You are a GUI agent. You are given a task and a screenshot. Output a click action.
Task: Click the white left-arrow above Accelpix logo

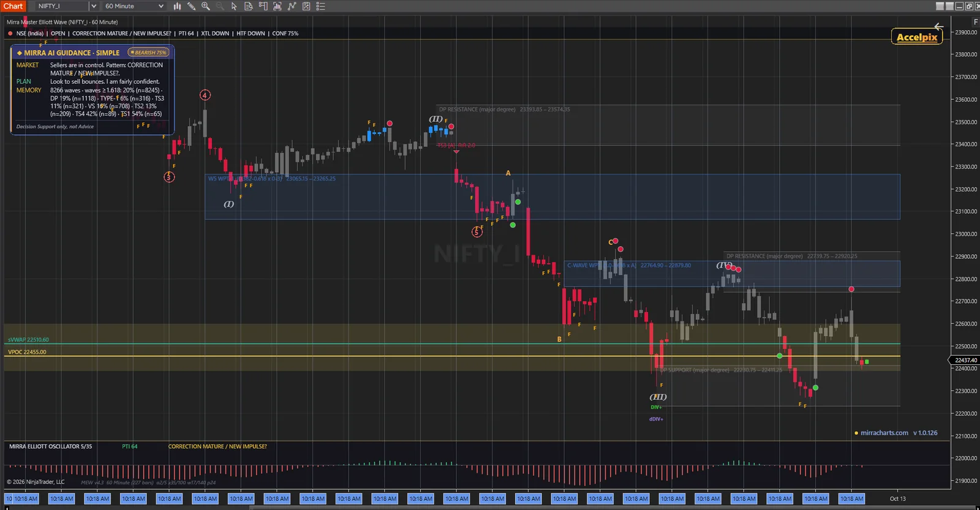point(938,26)
